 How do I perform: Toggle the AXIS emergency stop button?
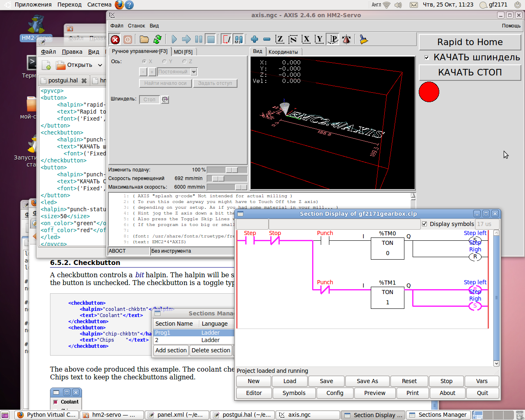(115, 39)
